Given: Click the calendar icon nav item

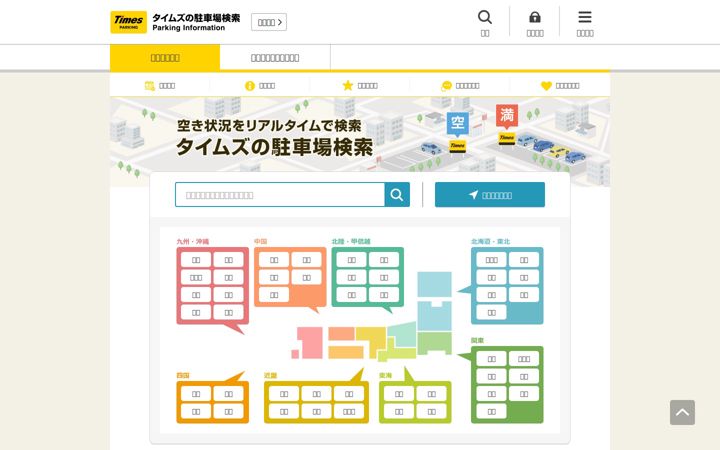Looking at the screenshot, I should pyautogui.click(x=160, y=85).
